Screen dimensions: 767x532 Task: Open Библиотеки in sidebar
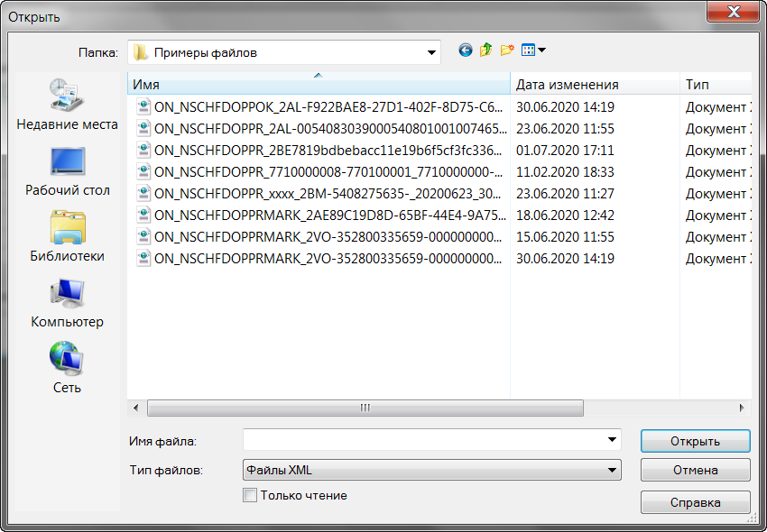coord(67,236)
